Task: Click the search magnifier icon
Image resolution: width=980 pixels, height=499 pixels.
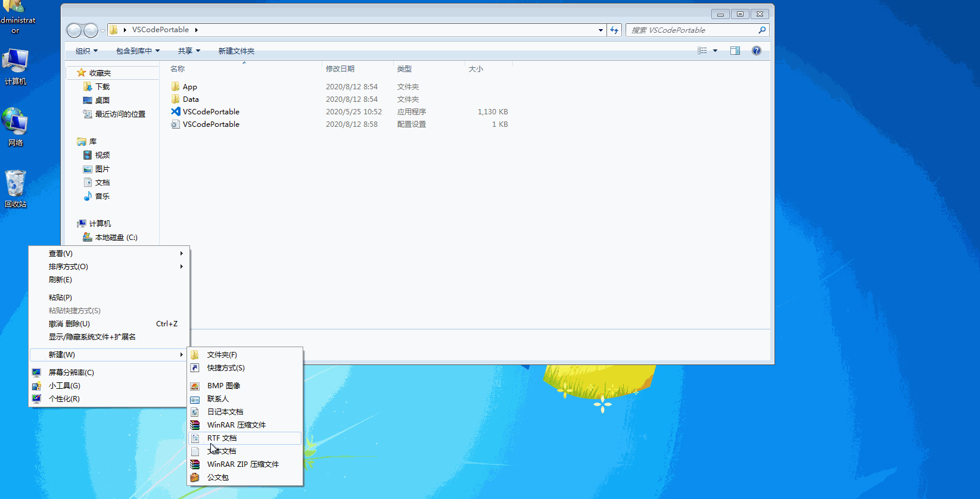Action: click(762, 30)
